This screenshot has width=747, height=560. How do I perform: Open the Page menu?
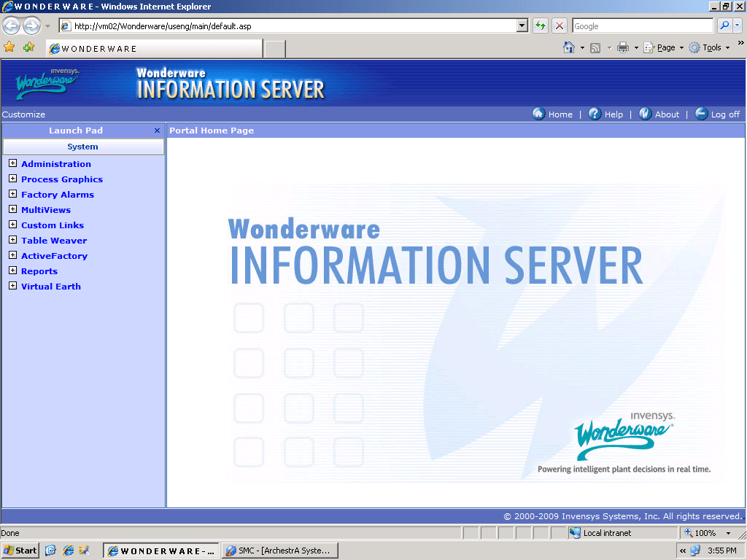664,47
